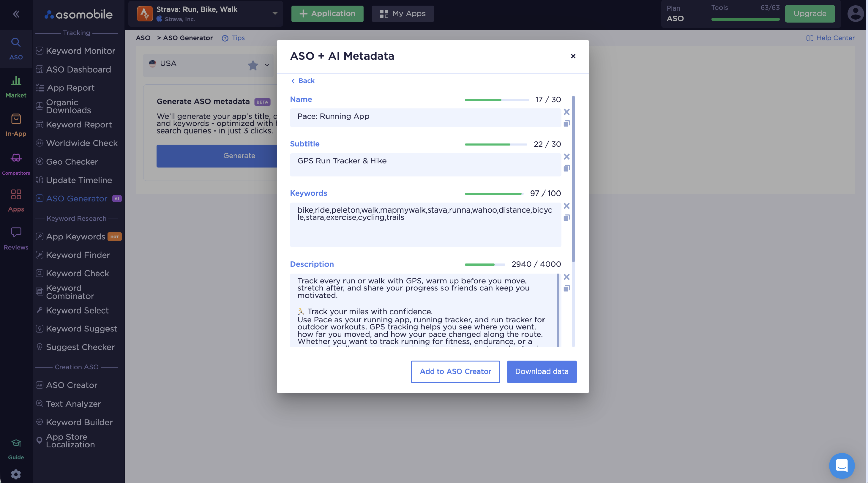
Task: Open Keyword Report menu item
Action: click(74, 125)
